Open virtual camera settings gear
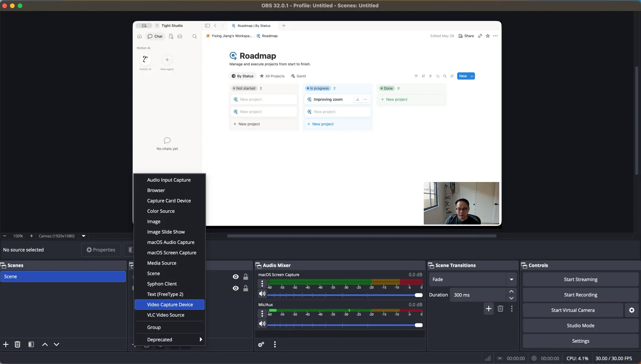The height and width of the screenshot is (364, 641). pos(632,310)
